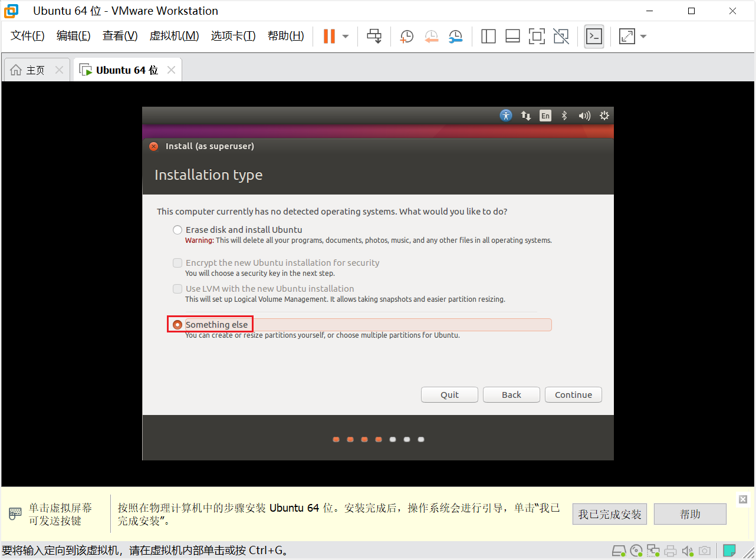Click the Bluetooth indicator in Ubuntu panel
The height and width of the screenshot is (560, 756).
(564, 116)
